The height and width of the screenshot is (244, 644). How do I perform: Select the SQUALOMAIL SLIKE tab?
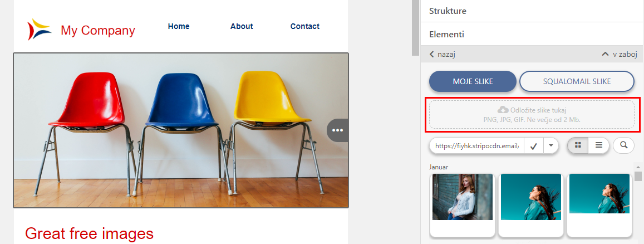point(577,81)
